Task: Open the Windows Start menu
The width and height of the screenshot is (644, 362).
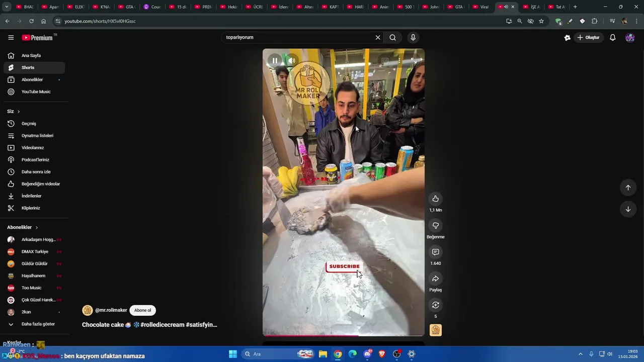Action: (x=233, y=354)
